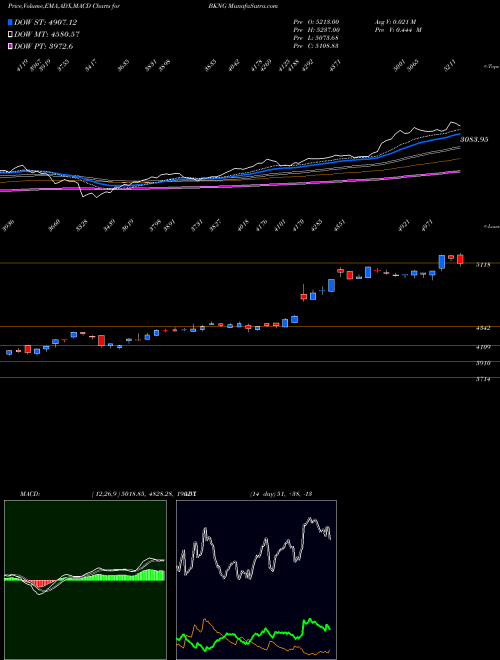Click the magenta DOW PT legend swatch
This screenshot has width=500, height=660.
10,46
